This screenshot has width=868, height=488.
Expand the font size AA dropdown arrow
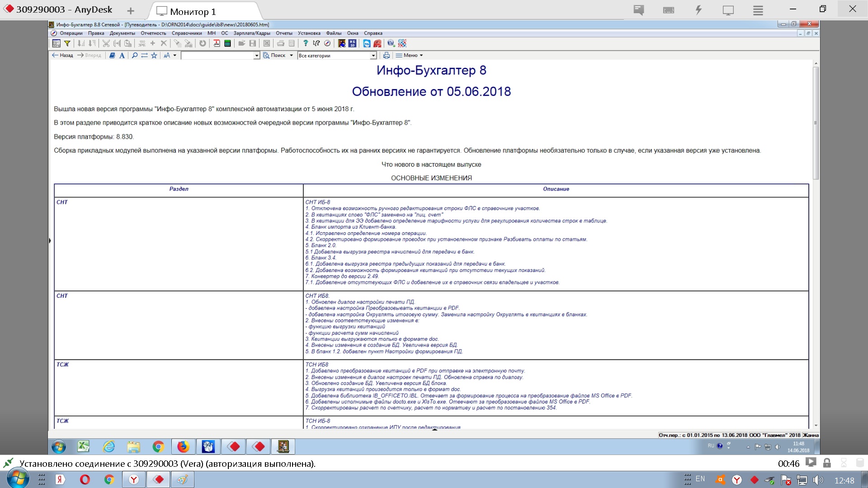coord(175,56)
